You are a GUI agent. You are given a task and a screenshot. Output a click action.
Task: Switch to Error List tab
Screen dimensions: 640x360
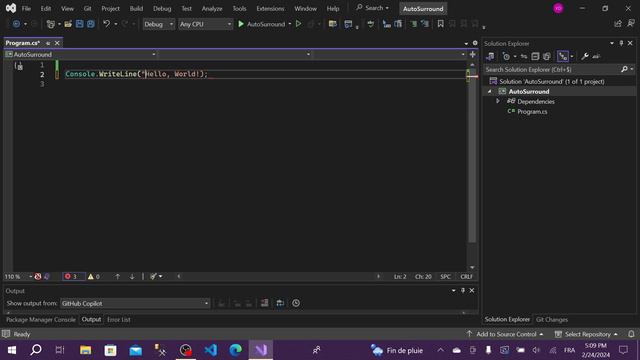pyautogui.click(x=119, y=320)
